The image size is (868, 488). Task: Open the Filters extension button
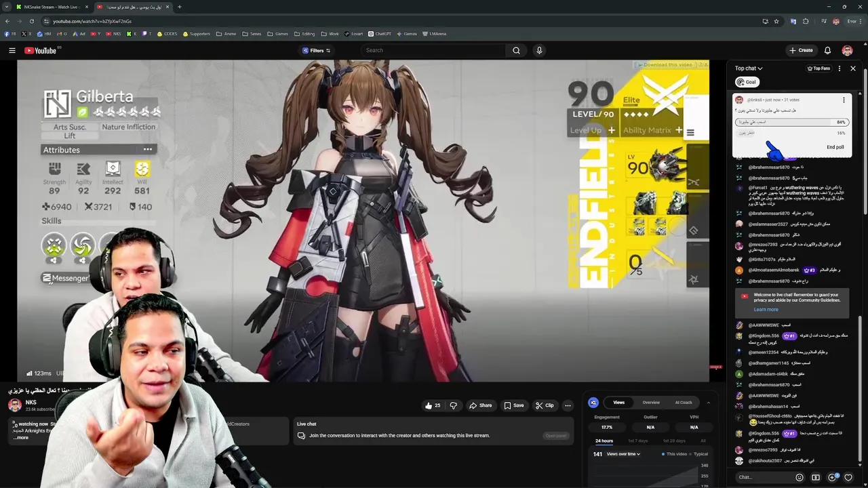[x=317, y=50]
